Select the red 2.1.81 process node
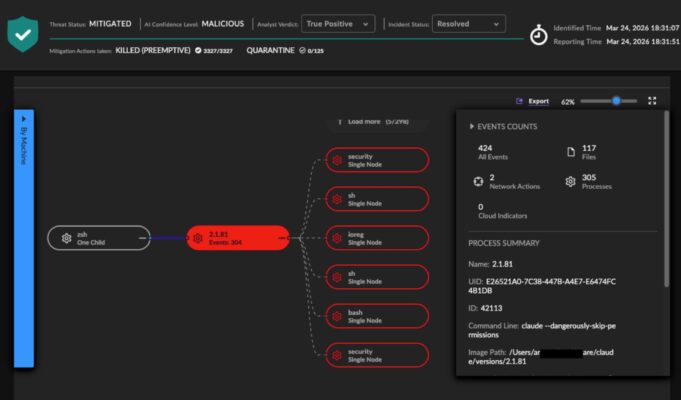The width and height of the screenshot is (681, 400). [237, 238]
